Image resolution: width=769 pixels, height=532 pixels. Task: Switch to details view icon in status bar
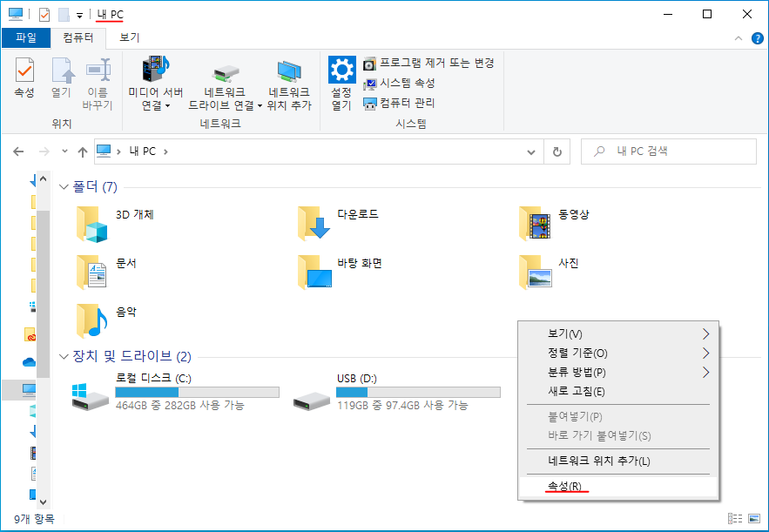point(735,519)
